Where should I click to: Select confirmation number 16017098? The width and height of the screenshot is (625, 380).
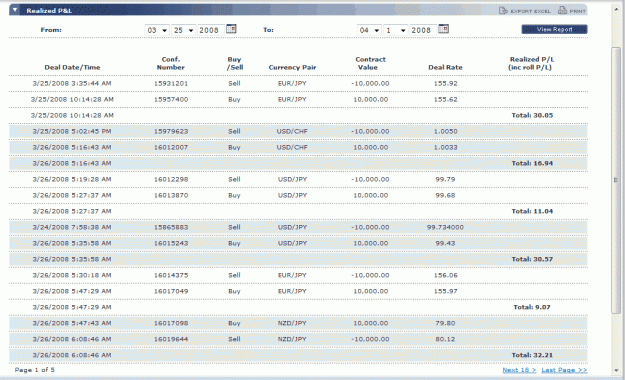point(171,323)
